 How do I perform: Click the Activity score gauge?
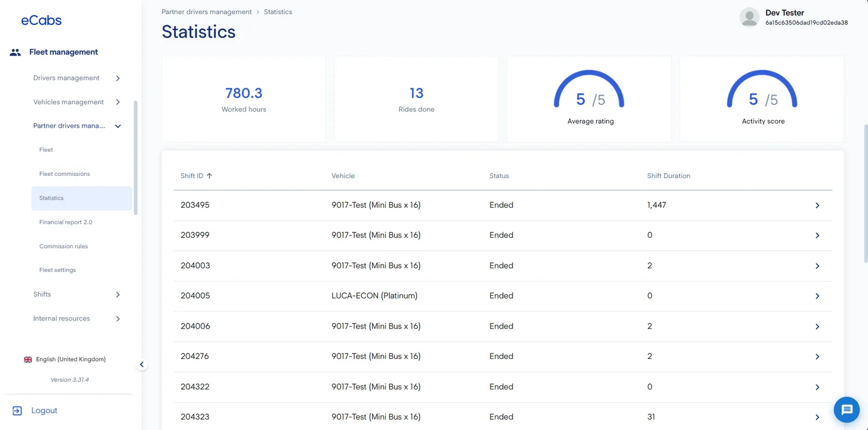[x=762, y=90]
